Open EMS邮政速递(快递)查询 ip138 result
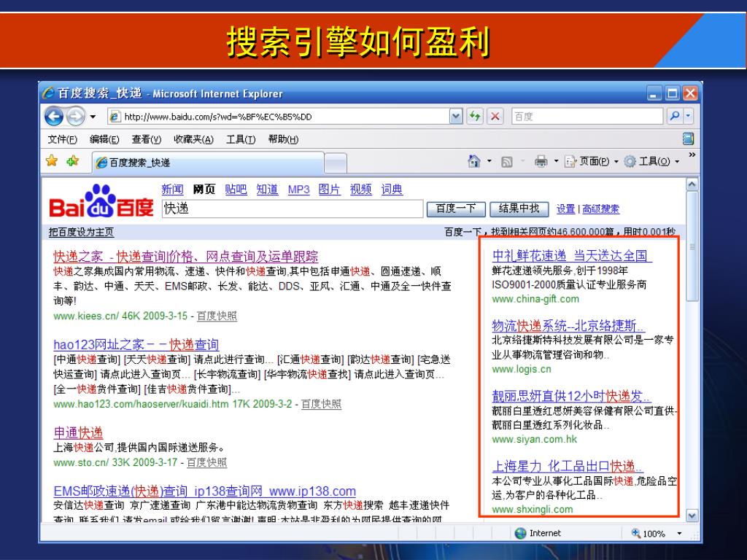This screenshot has width=747, height=560. pos(205,491)
